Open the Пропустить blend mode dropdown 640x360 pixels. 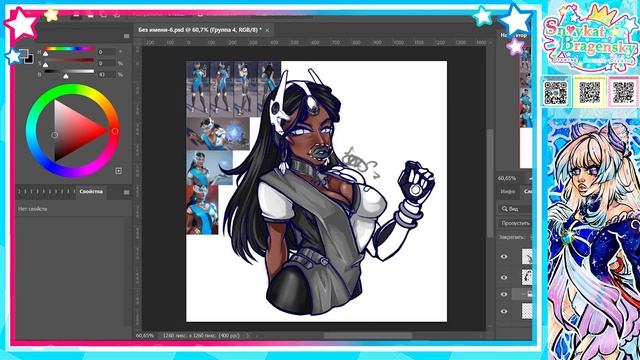[515, 223]
